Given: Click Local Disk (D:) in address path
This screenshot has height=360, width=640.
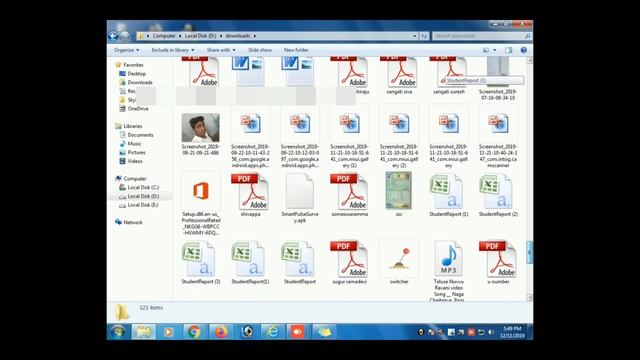Looking at the screenshot, I should coord(200,36).
